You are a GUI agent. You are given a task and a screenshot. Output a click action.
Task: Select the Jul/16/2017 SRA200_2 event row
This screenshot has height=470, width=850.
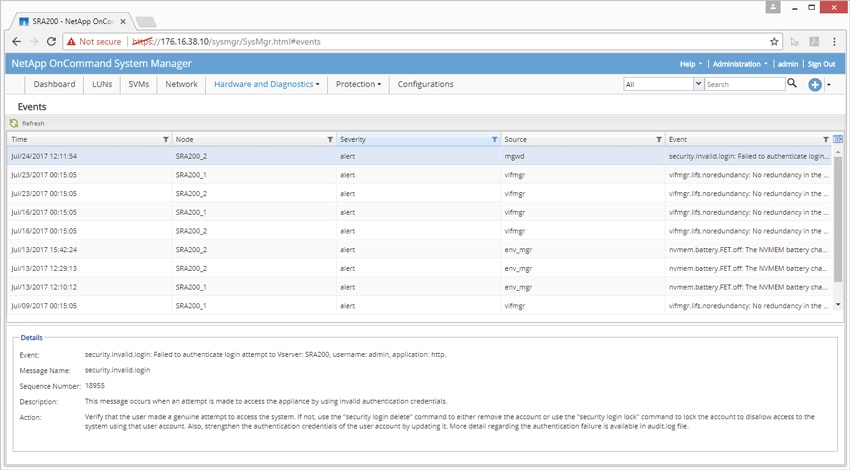pyautogui.click(x=419, y=231)
